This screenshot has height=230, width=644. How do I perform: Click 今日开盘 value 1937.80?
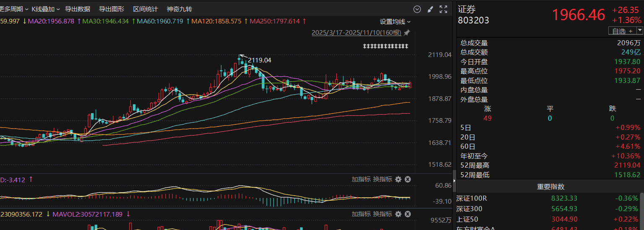point(628,62)
